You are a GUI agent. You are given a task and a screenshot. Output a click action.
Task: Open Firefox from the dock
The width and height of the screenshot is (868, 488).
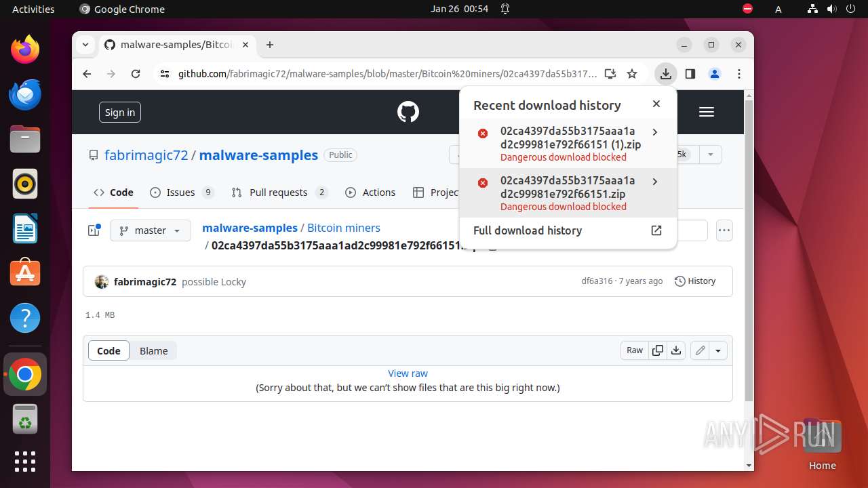[25, 49]
